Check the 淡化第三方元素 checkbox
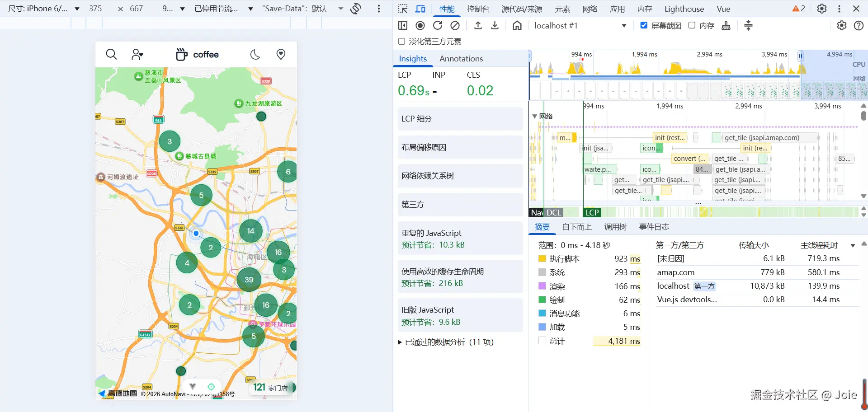Viewport: 868px width, 412px height. pyautogui.click(x=401, y=42)
